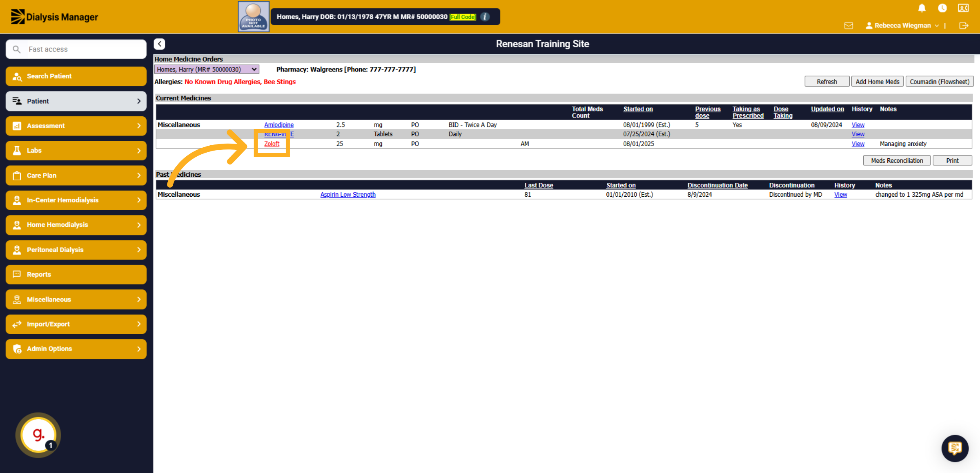Click the patient info 'i' icon
This screenshot has height=473, width=980.
(485, 17)
